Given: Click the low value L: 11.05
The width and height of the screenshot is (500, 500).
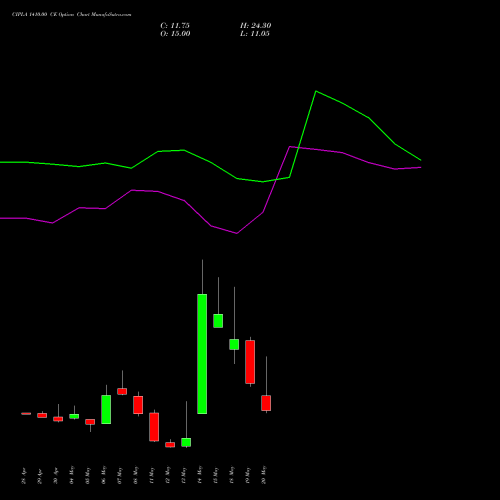Looking at the screenshot, I should click(x=255, y=34).
